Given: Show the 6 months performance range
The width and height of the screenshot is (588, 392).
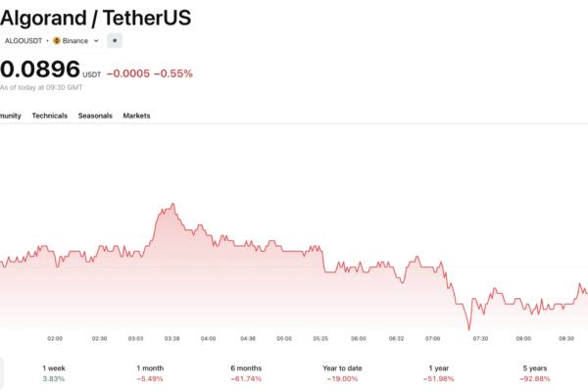Looking at the screenshot, I should click(x=245, y=372).
